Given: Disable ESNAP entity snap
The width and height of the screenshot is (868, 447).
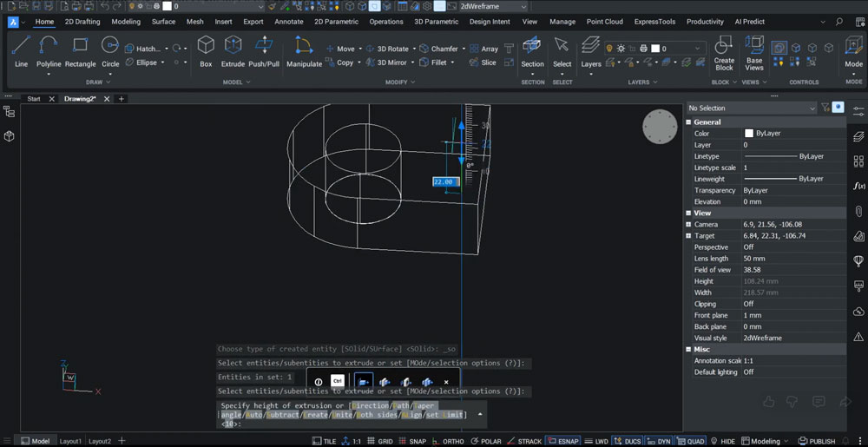Looking at the screenshot, I should pos(563,442).
